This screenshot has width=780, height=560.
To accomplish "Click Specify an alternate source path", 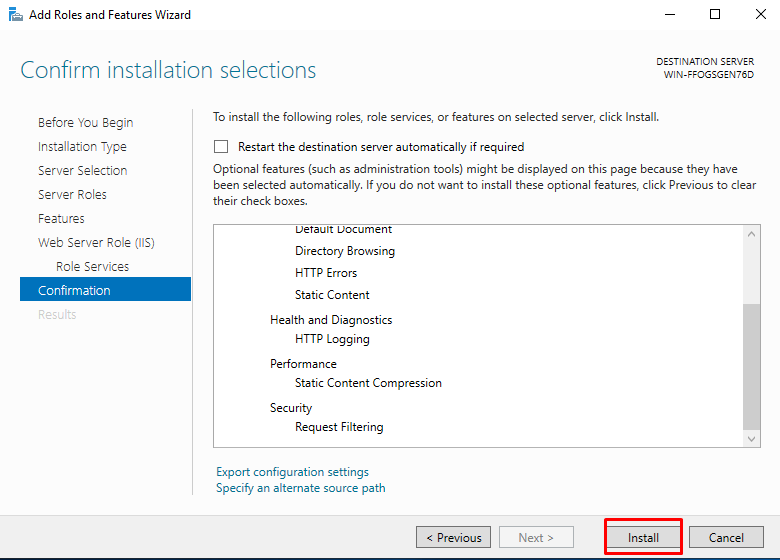I will (x=300, y=488).
